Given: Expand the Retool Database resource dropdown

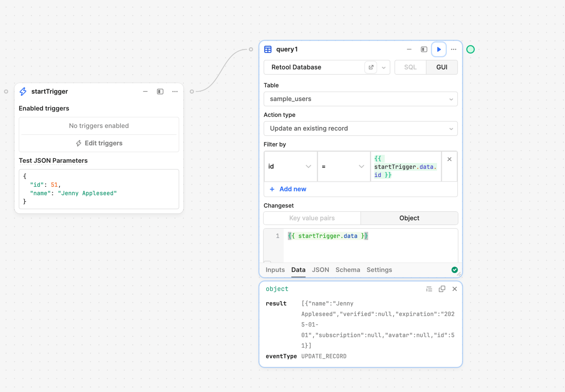Looking at the screenshot, I should coord(384,67).
